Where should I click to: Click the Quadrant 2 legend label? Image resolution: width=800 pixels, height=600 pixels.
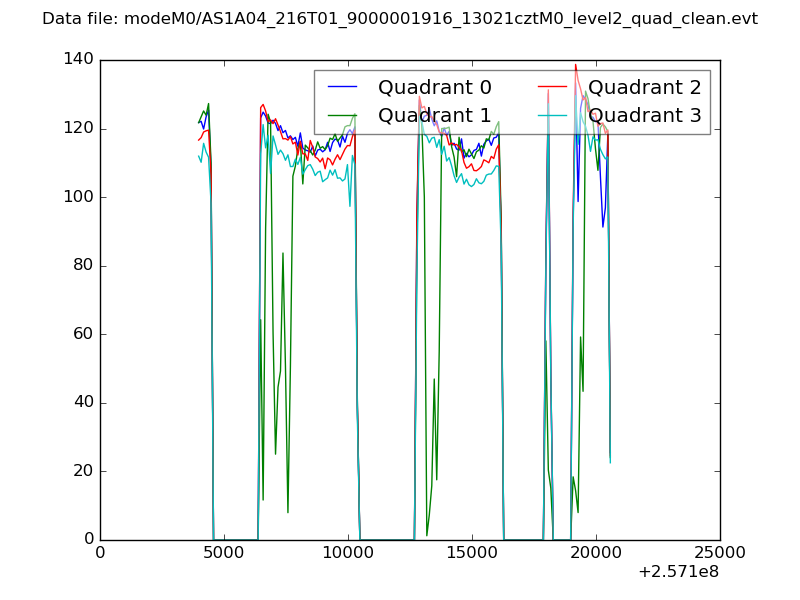(644, 88)
